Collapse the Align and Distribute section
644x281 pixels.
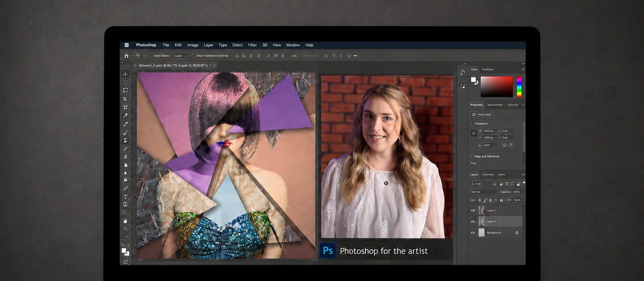(x=471, y=156)
